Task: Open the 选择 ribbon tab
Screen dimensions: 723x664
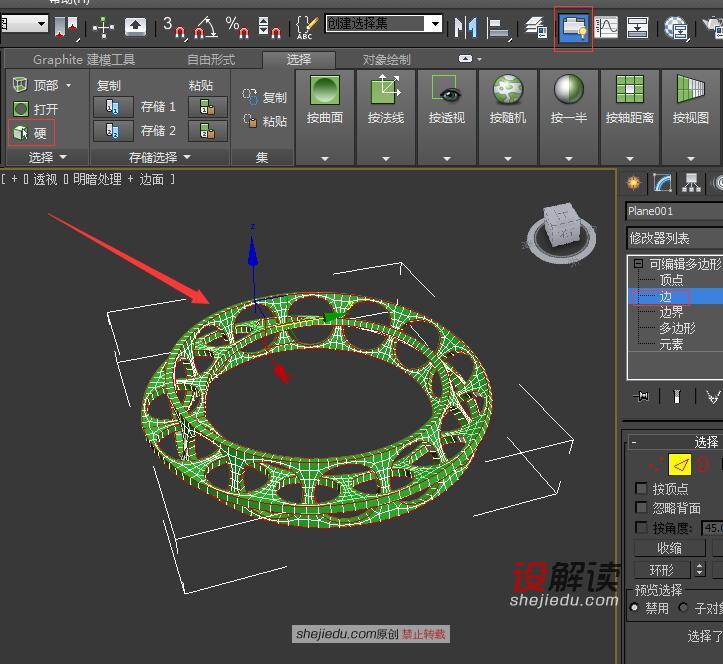Action: (299, 59)
